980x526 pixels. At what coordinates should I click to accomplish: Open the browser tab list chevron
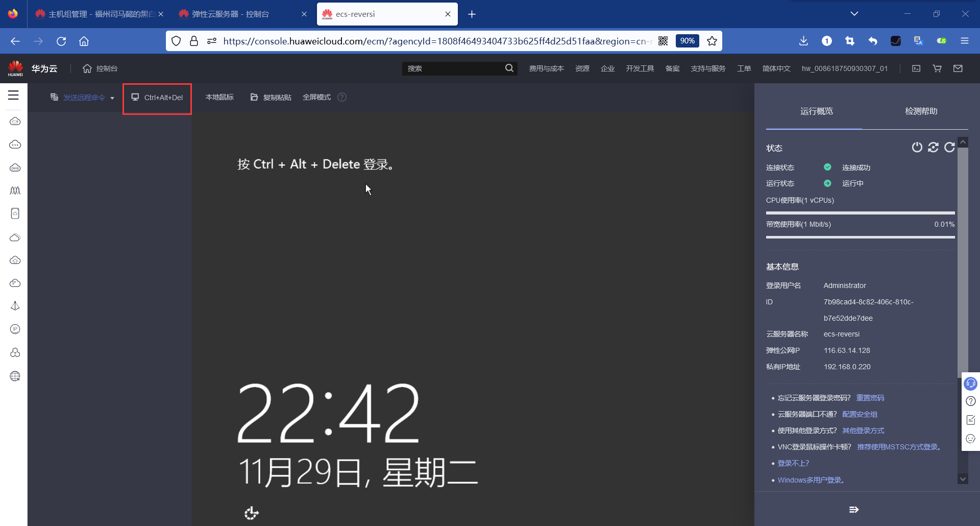pyautogui.click(x=855, y=14)
